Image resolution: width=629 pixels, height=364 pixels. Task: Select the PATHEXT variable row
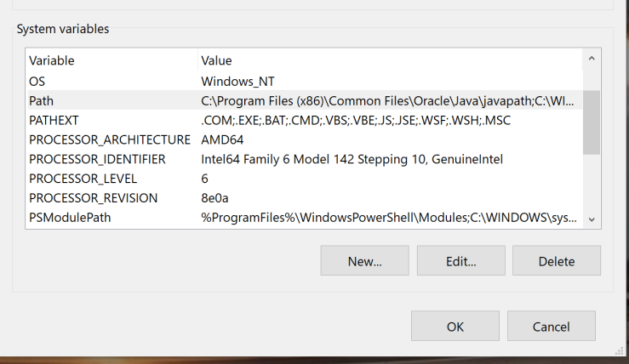click(304, 120)
